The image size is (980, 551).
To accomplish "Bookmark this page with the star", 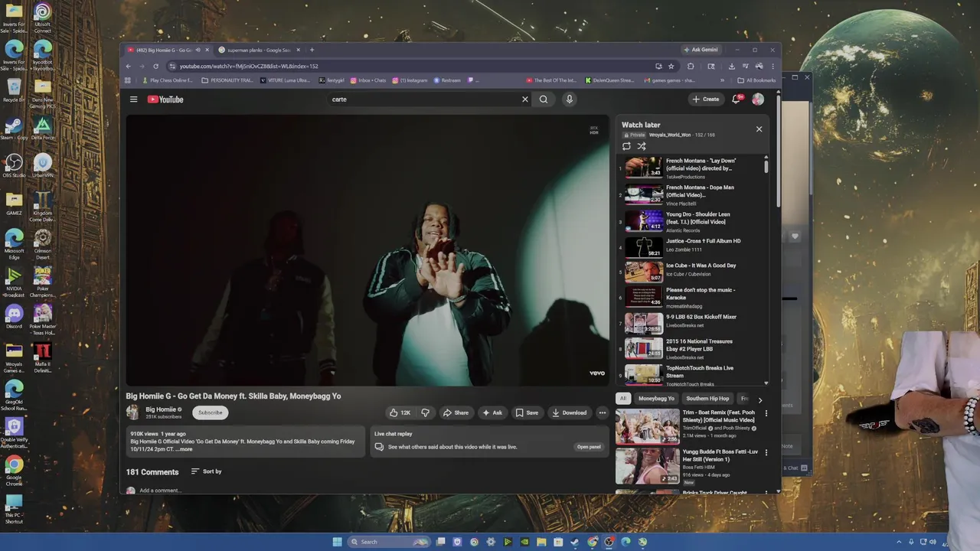I will [x=671, y=67].
